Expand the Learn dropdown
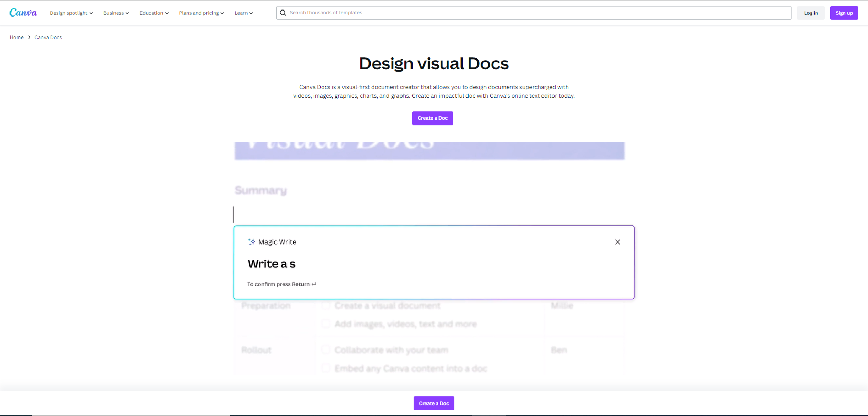868x416 pixels. click(x=243, y=13)
